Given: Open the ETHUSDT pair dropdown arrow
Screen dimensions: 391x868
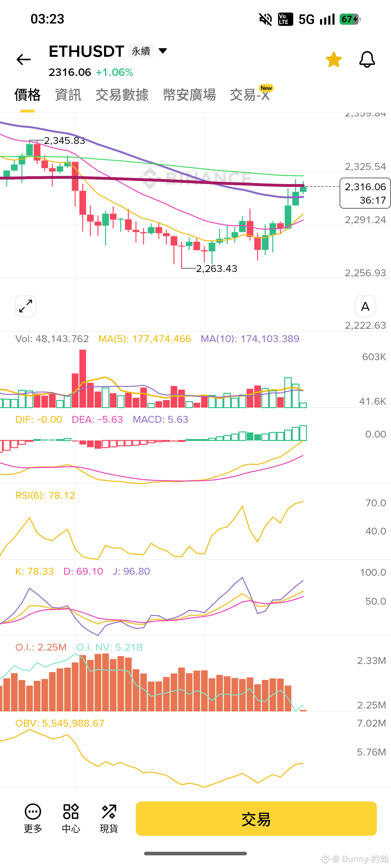Looking at the screenshot, I should (163, 51).
